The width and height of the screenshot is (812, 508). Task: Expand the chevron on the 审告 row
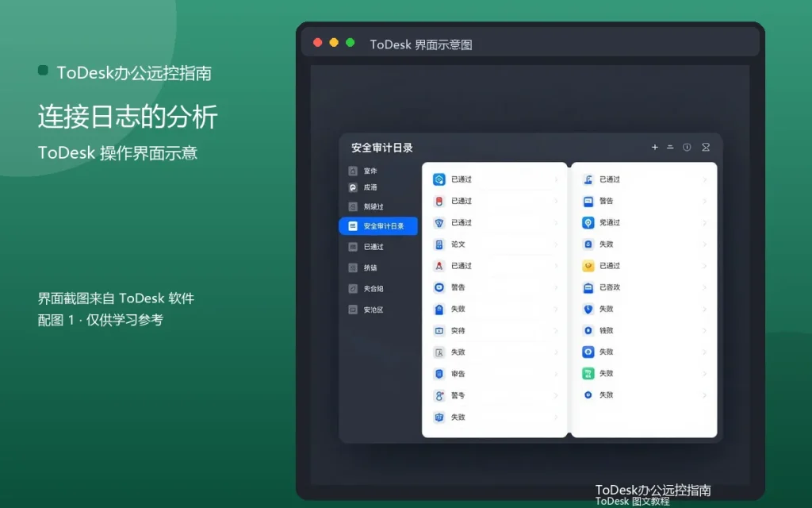[556, 374]
